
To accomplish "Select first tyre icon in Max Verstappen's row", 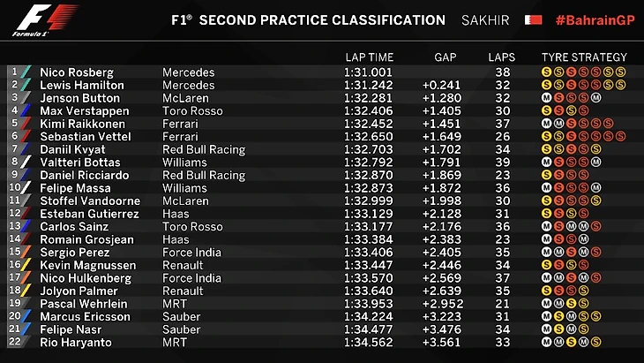I will pyautogui.click(x=547, y=110).
